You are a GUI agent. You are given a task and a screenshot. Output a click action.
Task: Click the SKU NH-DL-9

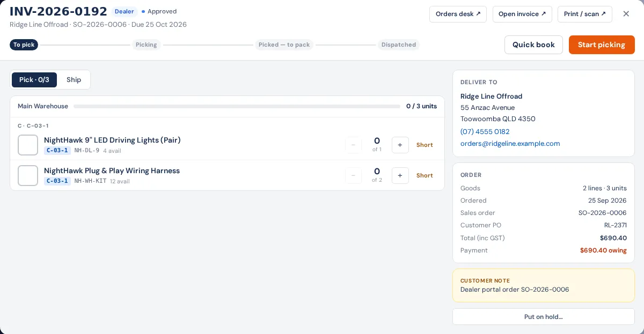point(87,151)
